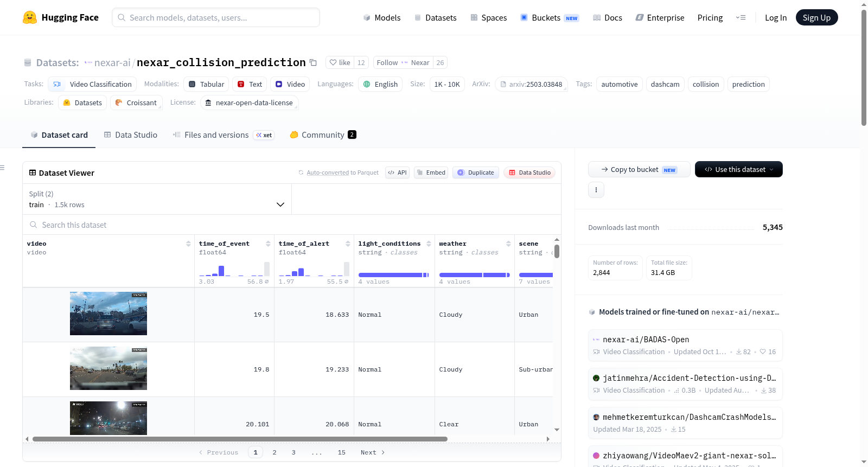Screen dimensions: 868x467
Task: Open the Models navigation item
Action: tap(382, 17)
